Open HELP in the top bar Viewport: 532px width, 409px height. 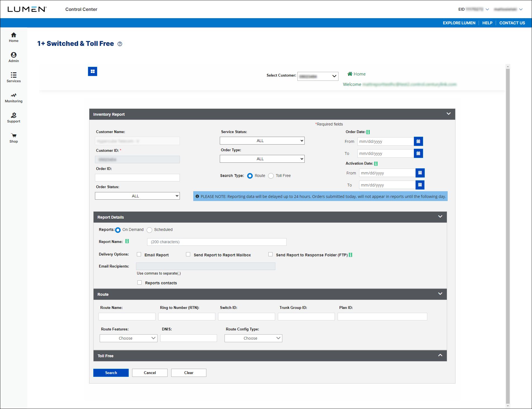tap(487, 23)
